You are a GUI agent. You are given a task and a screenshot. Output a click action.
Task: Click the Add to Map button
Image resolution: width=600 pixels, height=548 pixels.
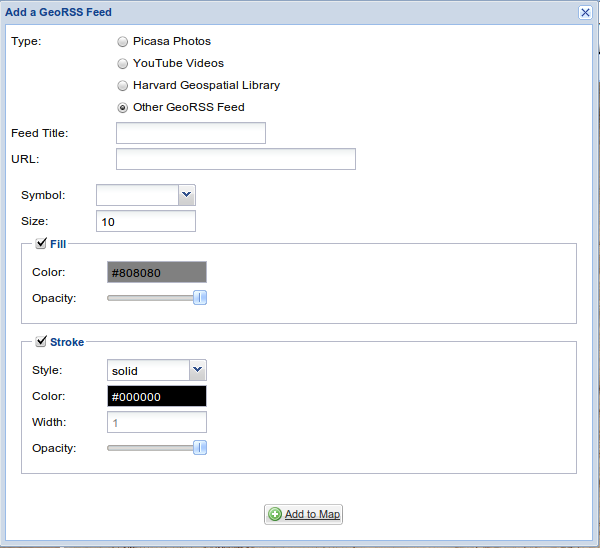coord(303,514)
